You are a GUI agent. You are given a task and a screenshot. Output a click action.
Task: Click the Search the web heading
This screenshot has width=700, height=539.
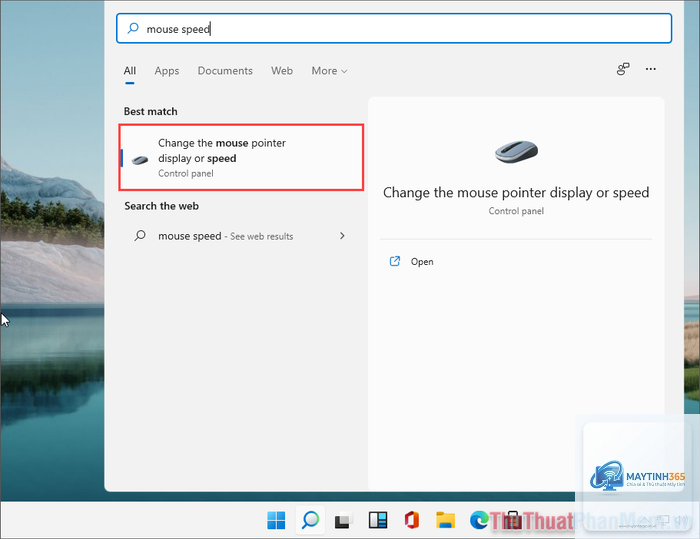coord(161,206)
